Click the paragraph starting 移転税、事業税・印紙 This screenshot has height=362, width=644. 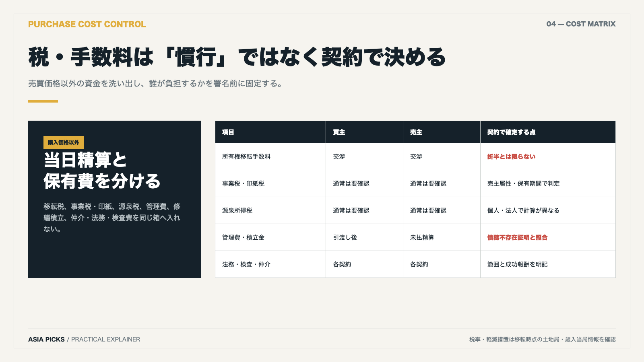point(112,218)
